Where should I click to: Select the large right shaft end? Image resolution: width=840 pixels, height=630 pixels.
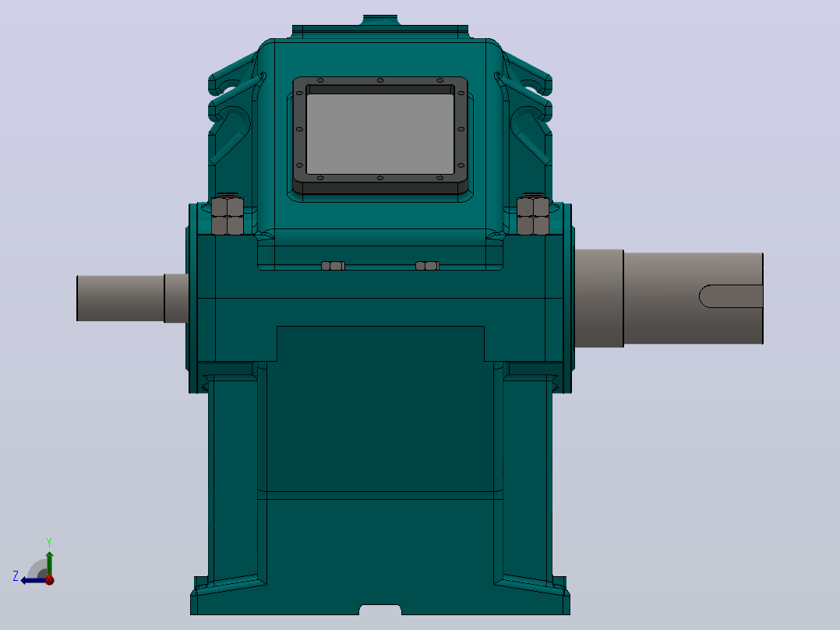tap(694, 298)
